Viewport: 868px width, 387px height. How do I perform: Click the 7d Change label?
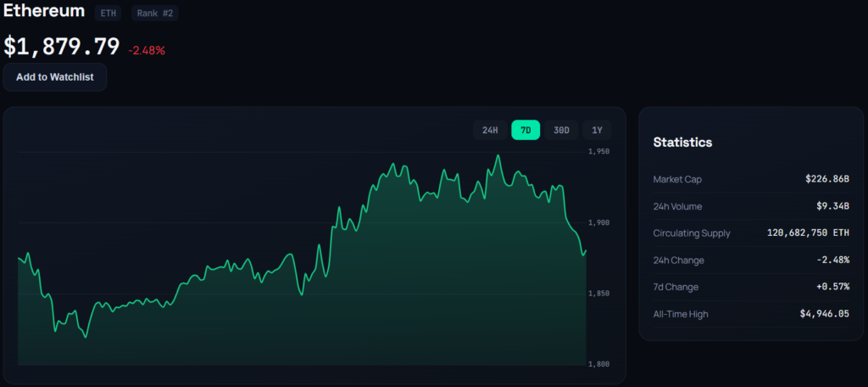point(676,287)
